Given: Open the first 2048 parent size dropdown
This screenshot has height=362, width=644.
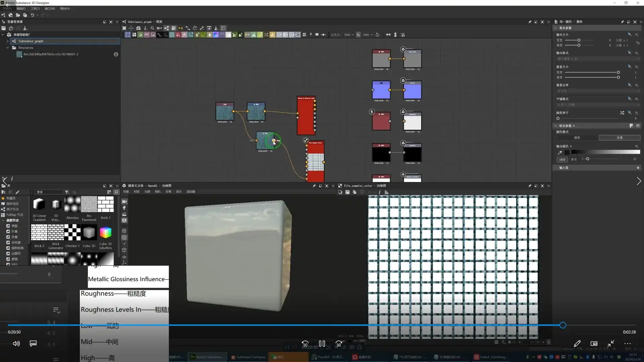Looking at the screenshot, I should pos(349,35).
